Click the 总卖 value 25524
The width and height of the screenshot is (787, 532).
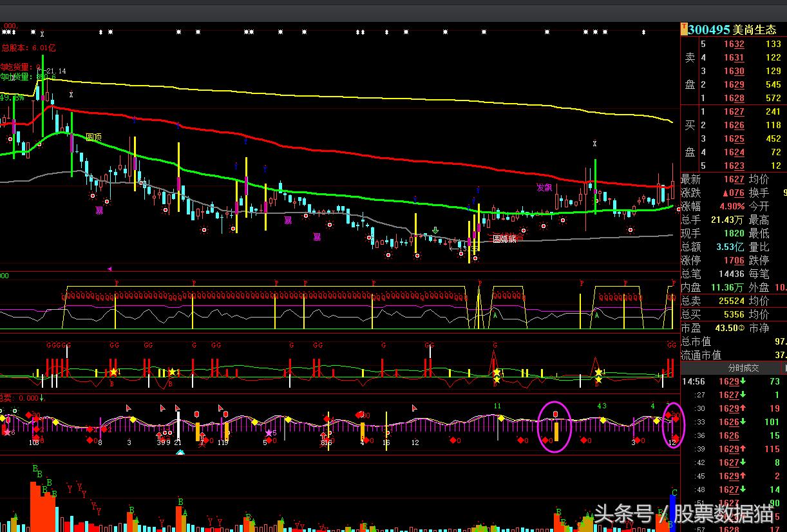[732, 301]
